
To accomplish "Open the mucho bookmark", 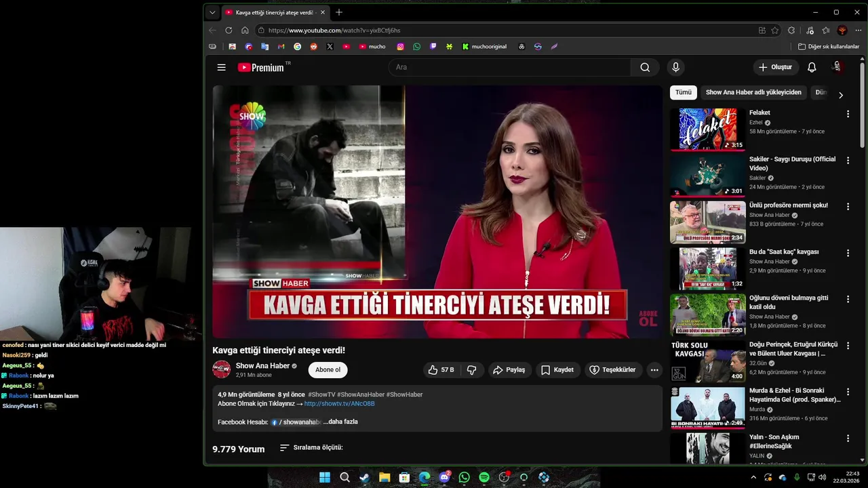I will (x=372, y=47).
